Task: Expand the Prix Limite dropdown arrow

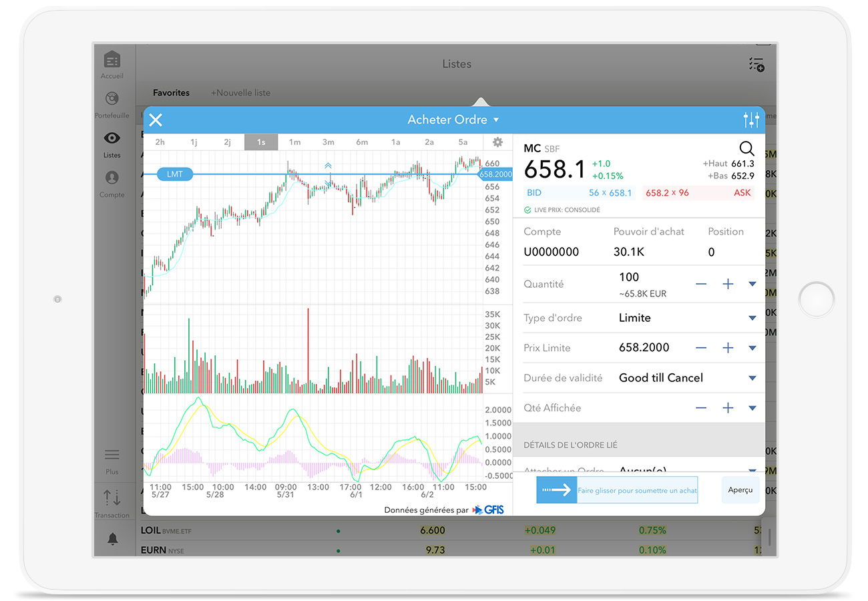Action: (752, 348)
